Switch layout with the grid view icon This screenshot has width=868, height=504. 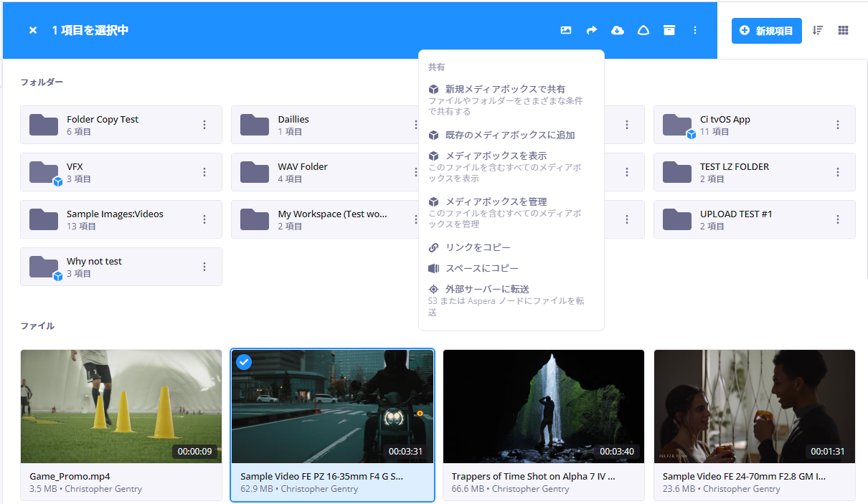tap(844, 30)
